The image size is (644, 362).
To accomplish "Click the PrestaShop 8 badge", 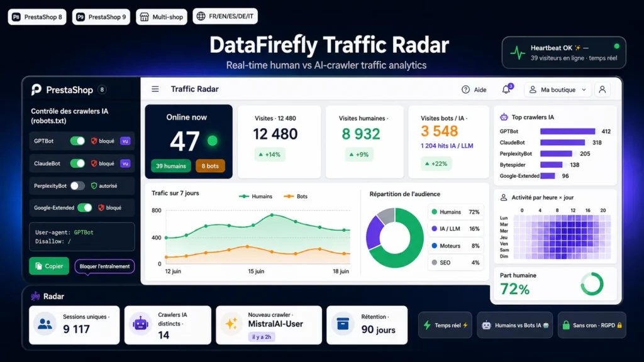I will (37, 17).
